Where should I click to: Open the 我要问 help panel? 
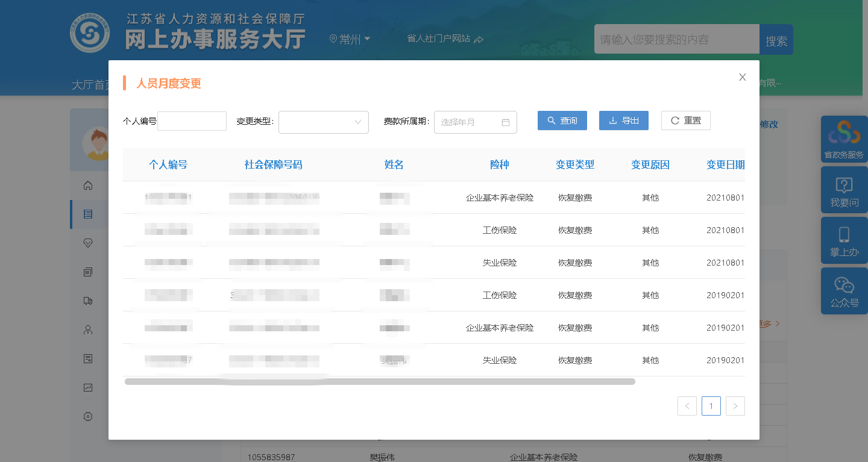click(x=844, y=190)
